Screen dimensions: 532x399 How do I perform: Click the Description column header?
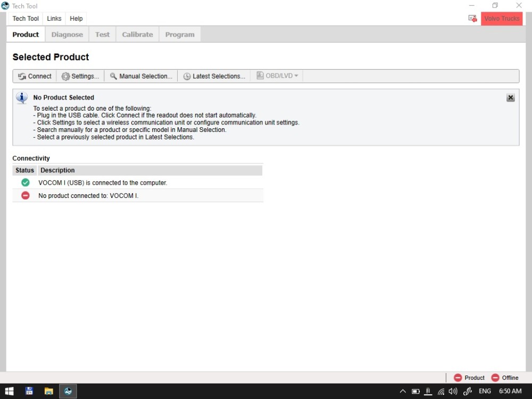pyautogui.click(x=149, y=170)
